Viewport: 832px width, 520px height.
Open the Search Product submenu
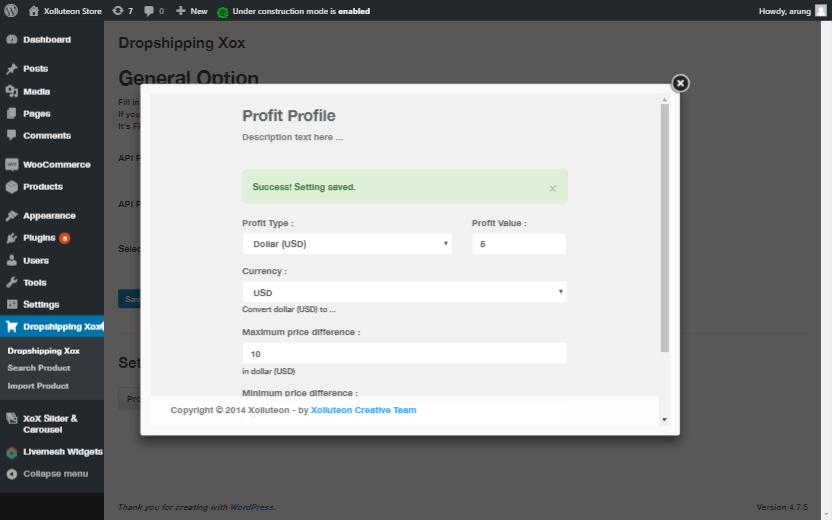[x=39, y=368]
